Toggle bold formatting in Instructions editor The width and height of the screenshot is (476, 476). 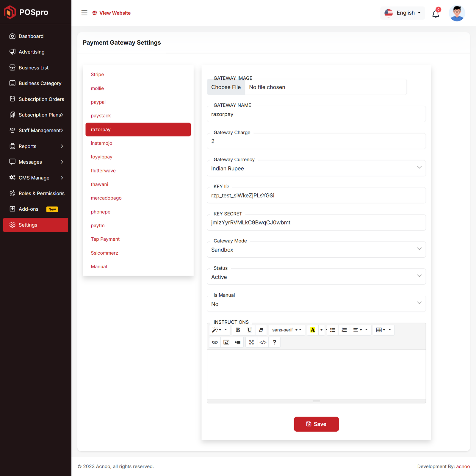coord(238,330)
